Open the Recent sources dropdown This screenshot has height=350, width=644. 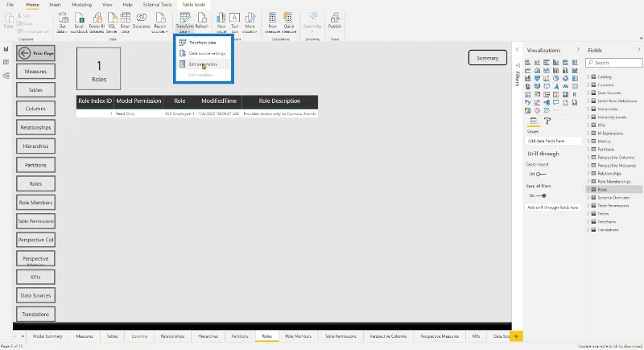pyautogui.click(x=159, y=23)
